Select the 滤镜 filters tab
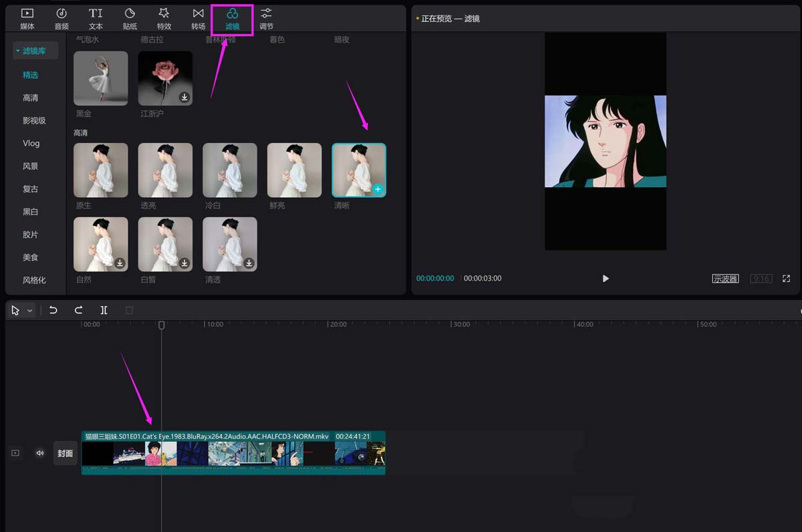802x532 pixels. [232, 19]
